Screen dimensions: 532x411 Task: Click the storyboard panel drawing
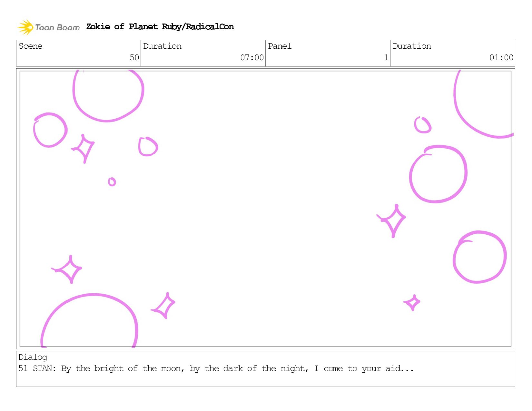click(x=265, y=209)
